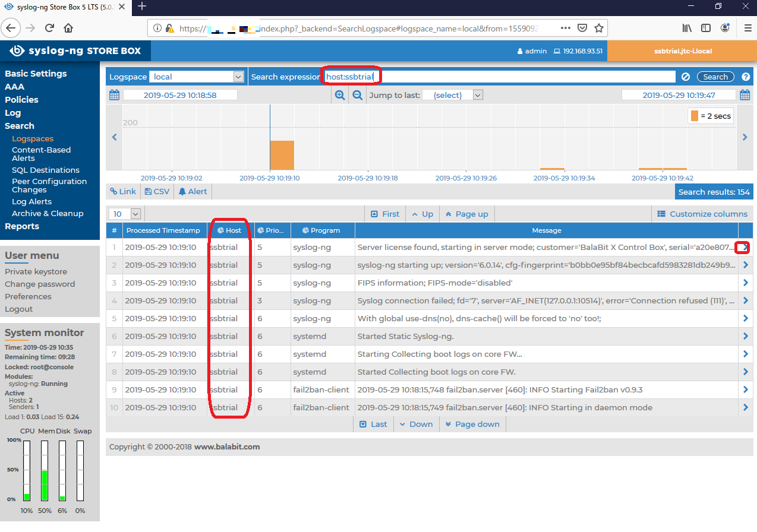This screenshot has width=757, height=532.
Task: Click Change password link
Action: 40,284
